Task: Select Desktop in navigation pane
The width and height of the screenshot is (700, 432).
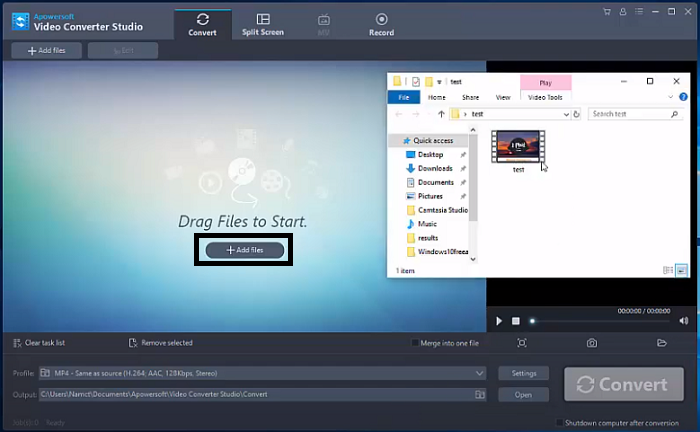Action: tap(430, 154)
